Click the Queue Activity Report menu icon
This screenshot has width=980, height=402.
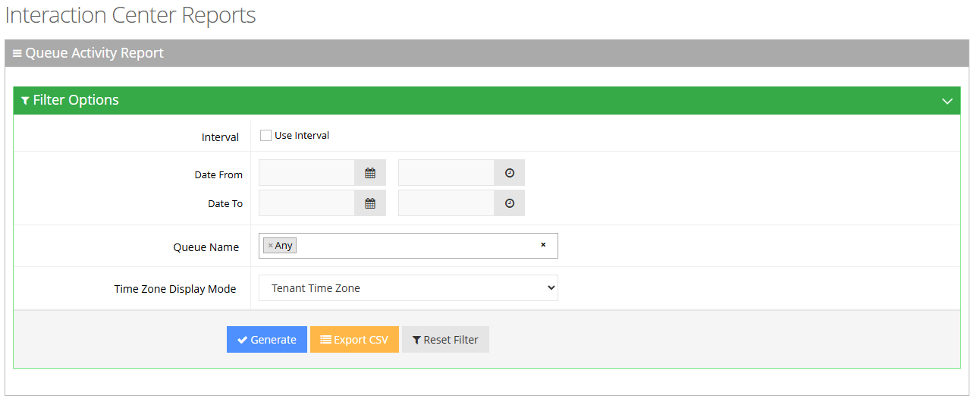(17, 53)
